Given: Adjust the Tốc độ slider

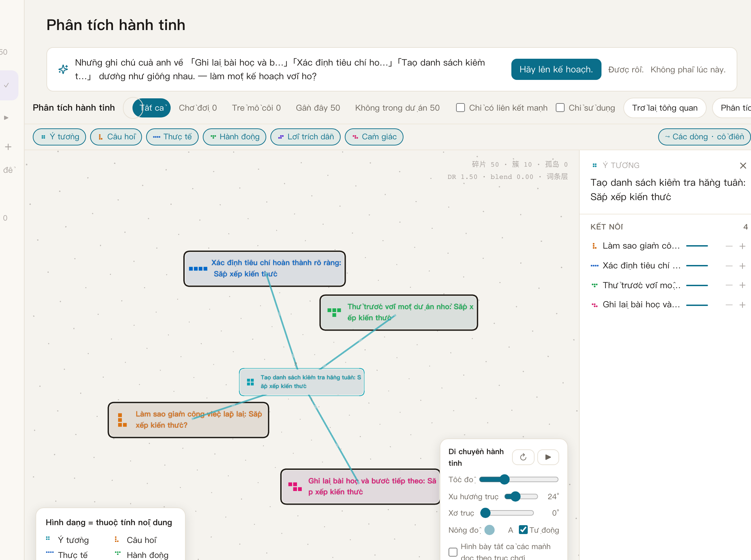Looking at the screenshot, I should click(x=519, y=479).
